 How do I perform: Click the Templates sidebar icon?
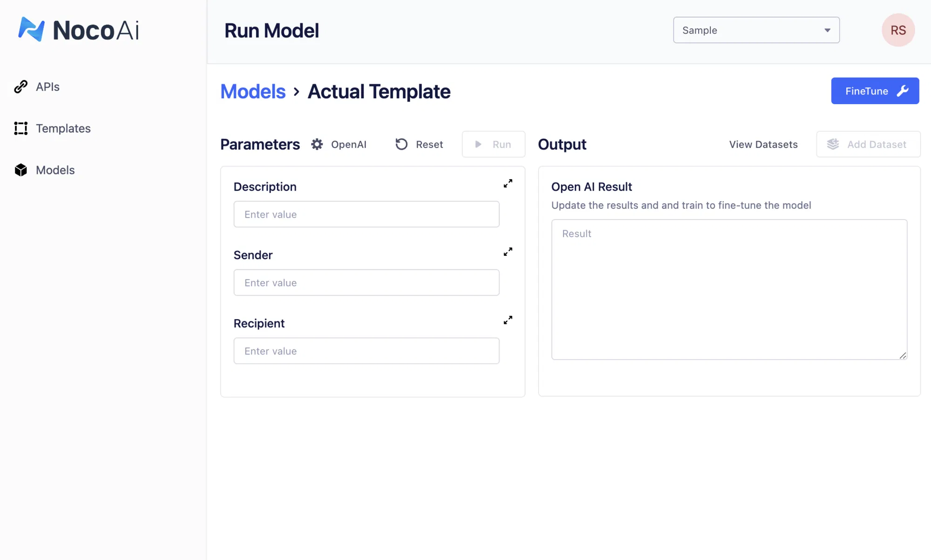click(x=20, y=128)
